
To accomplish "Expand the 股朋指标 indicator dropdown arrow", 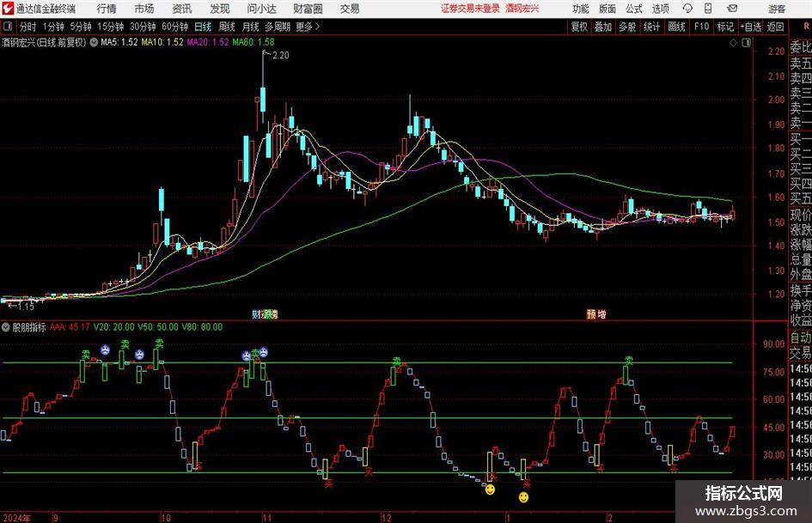I will (6, 327).
